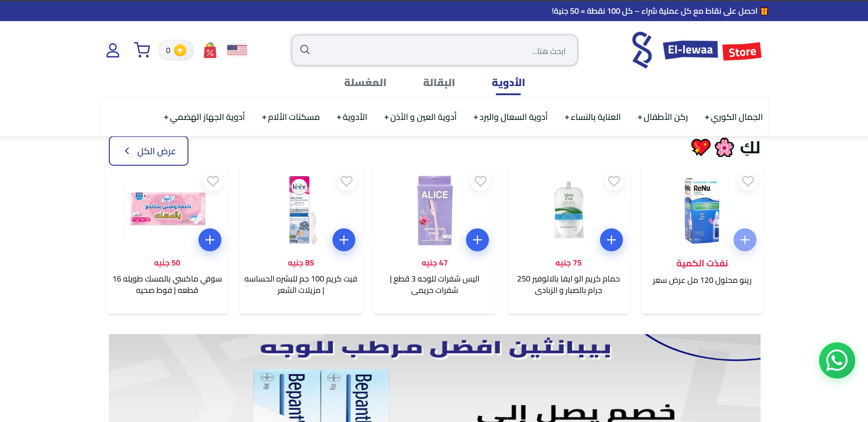Viewport: 868px width, 422px height.
Task: Expand the الجمال الكوري category
Action: point(734,117)
